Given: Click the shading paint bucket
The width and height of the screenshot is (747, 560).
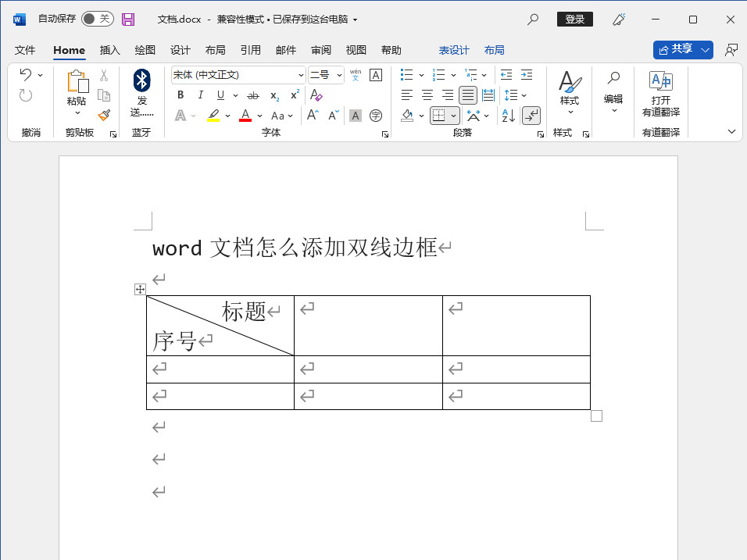Looking at the screenshot, I should [x=407, y=116].
